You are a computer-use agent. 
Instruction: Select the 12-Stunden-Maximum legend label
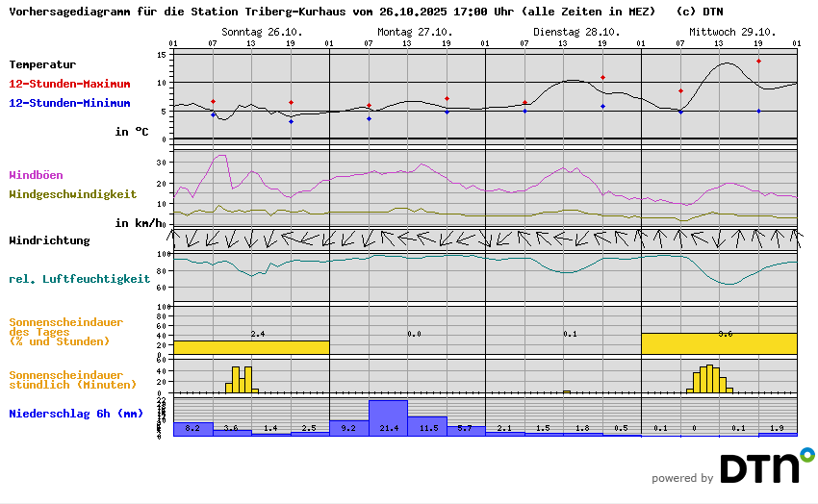tap(69, 84)
